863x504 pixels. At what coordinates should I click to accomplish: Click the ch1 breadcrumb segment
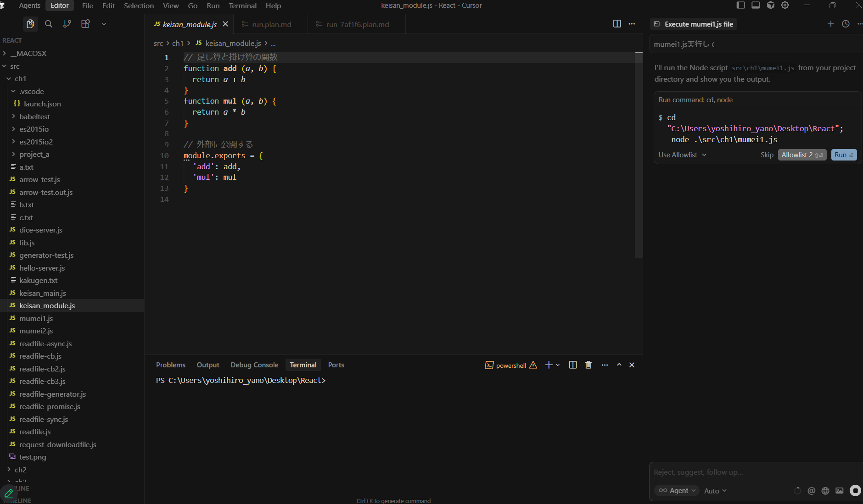coord(178,44)
